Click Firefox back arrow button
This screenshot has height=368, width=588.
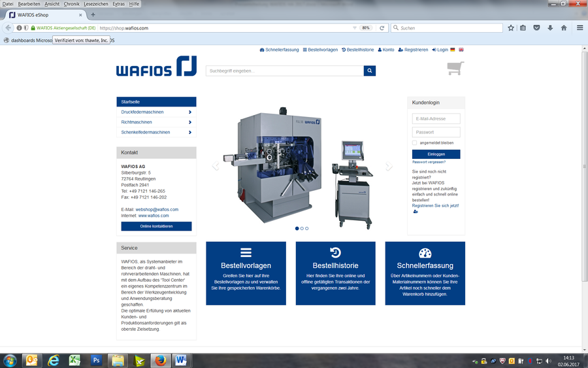coord(8,27)
